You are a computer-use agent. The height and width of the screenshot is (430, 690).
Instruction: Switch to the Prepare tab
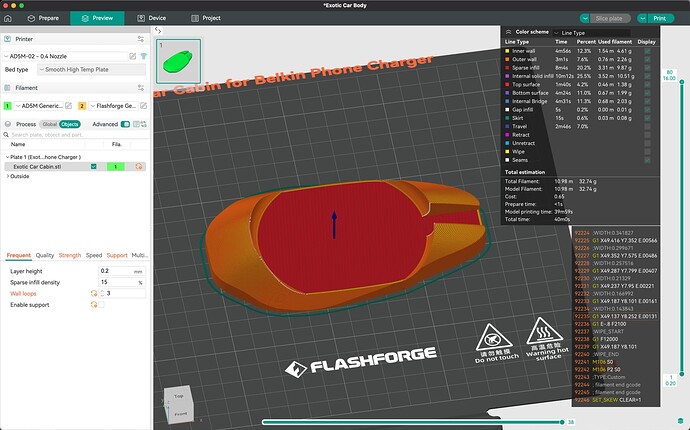click(x=43, y=18)
